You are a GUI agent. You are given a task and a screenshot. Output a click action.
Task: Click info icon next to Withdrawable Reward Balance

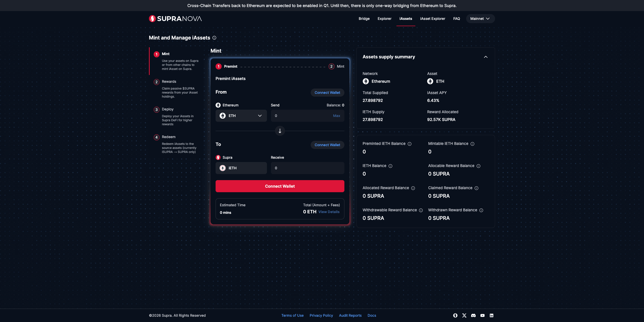pos(421,210)
